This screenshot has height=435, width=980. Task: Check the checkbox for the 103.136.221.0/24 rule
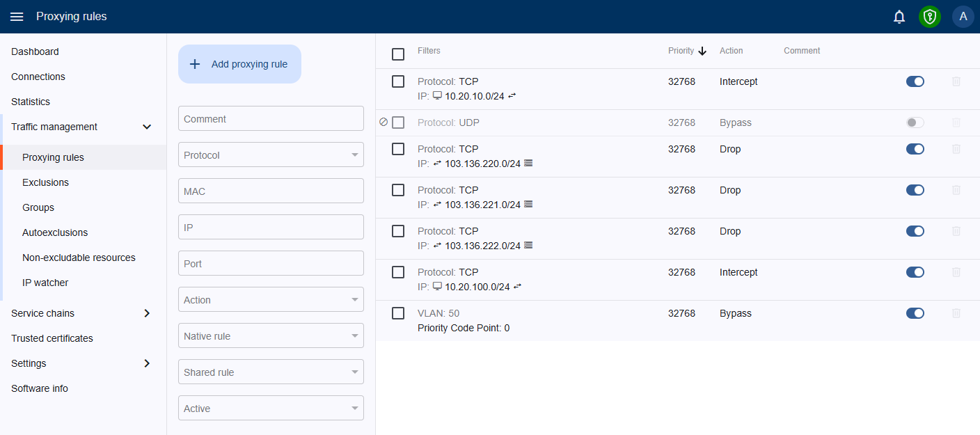397,190
